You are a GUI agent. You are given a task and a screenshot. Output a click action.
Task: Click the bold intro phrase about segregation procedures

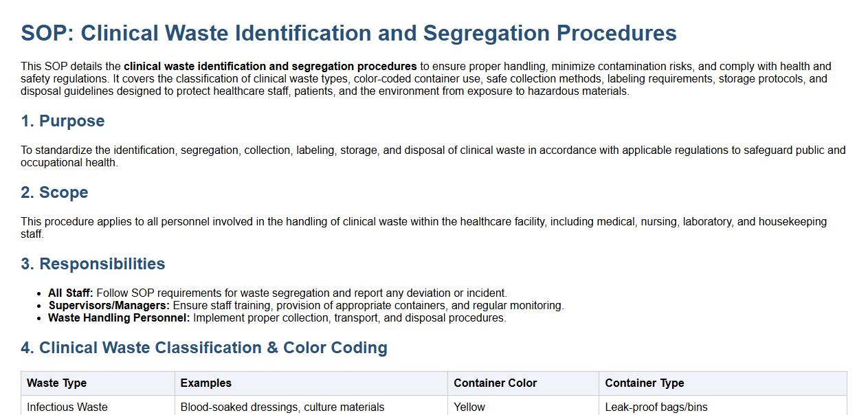click(x=270, y=67)
